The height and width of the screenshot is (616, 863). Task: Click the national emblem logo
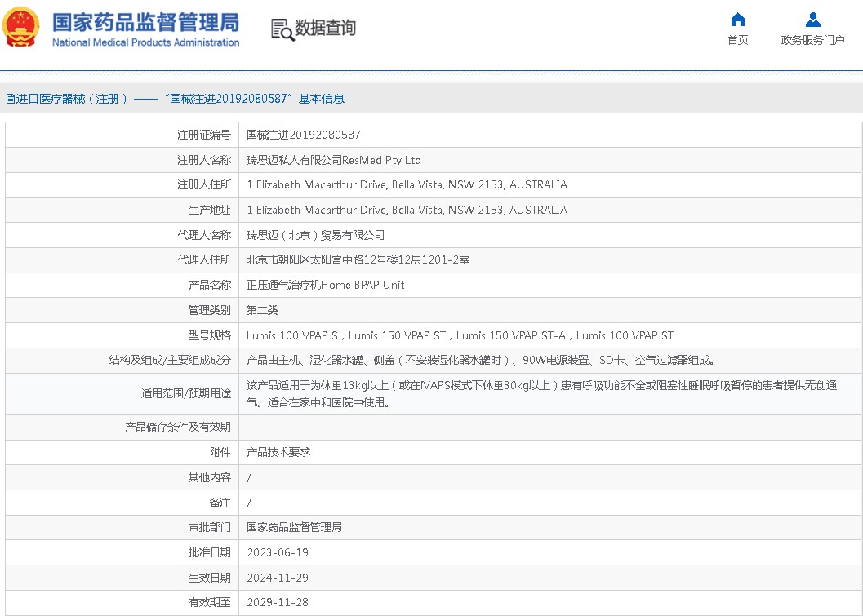[22, 28]
